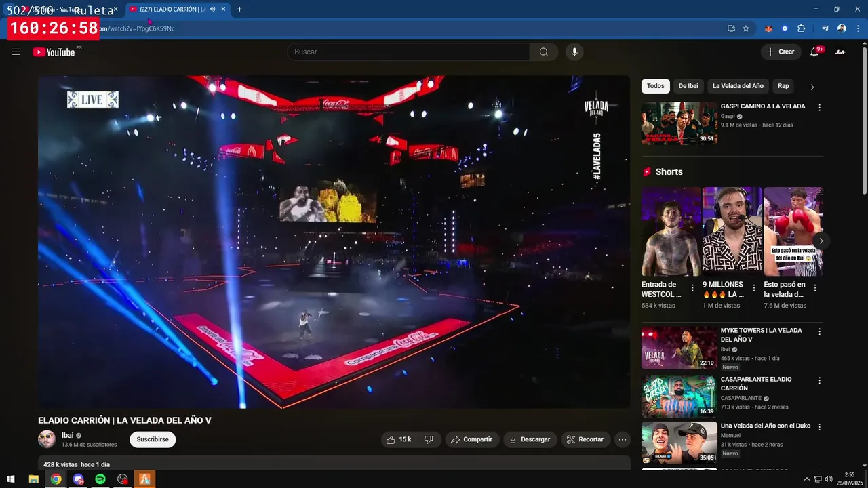The height and width of the screenshot is (488, 868).
Task: Switch to Chrome in the taskbar
Action: [56, 479]
